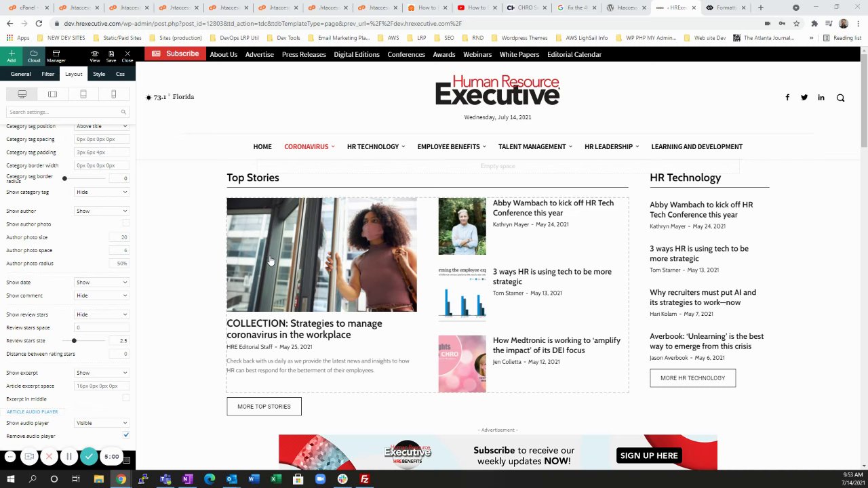Image resolution: width=868 pixels, height=488 pixels.
Task: Open FileZilla from the taskbar
Action: click(364, 479)
